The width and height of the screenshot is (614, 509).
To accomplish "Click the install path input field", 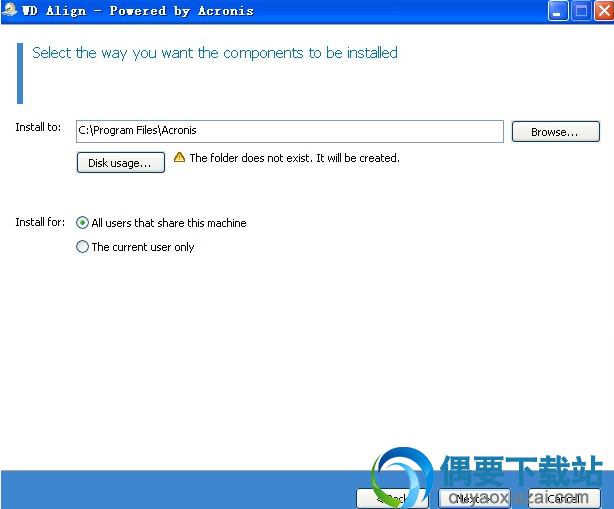I will 290,131.
